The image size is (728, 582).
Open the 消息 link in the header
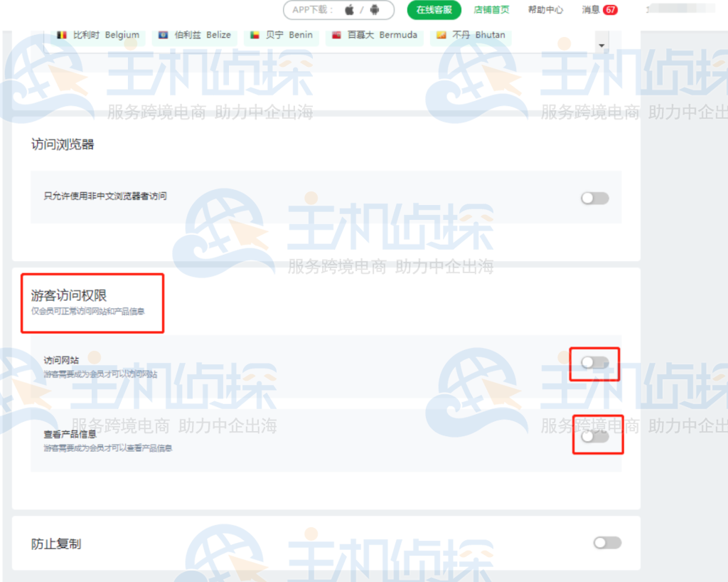pos(591,9)
